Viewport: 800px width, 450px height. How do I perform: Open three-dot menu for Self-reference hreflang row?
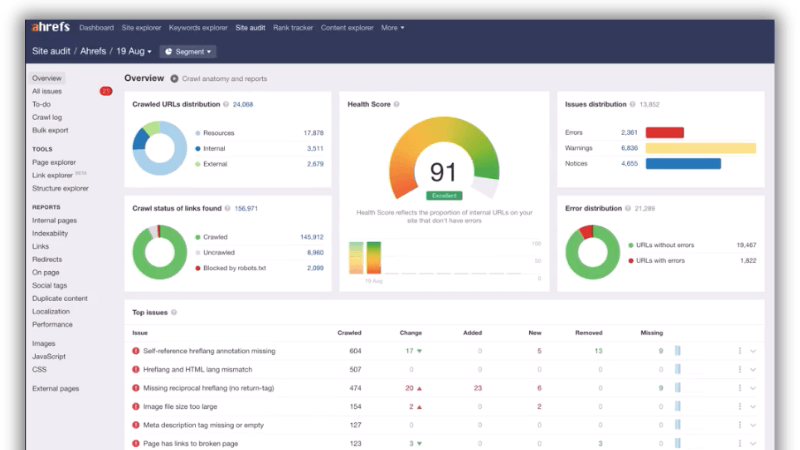click(740, 351)
